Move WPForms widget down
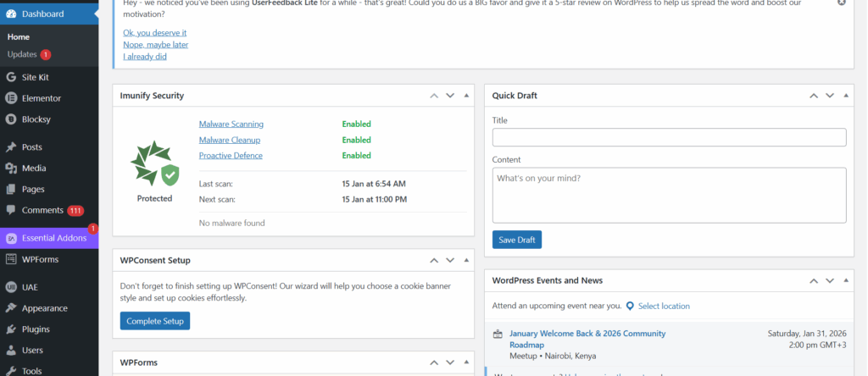Image resolution: width=868 pixels, height=376 pixels. coord(450,362)
